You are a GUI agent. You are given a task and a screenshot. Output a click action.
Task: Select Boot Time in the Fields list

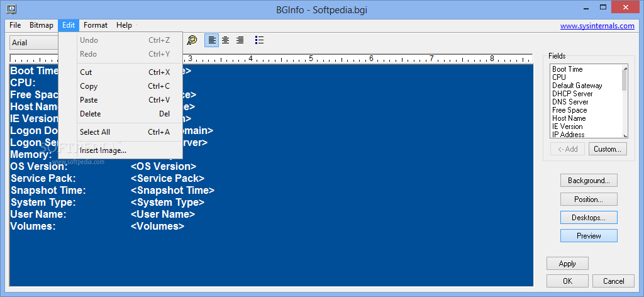tap(567, 69)
